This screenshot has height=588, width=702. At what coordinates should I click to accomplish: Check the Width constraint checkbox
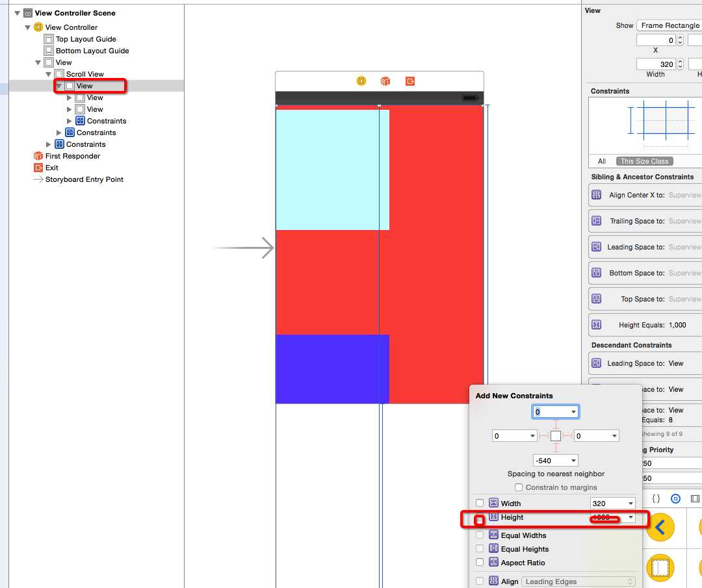480,503
